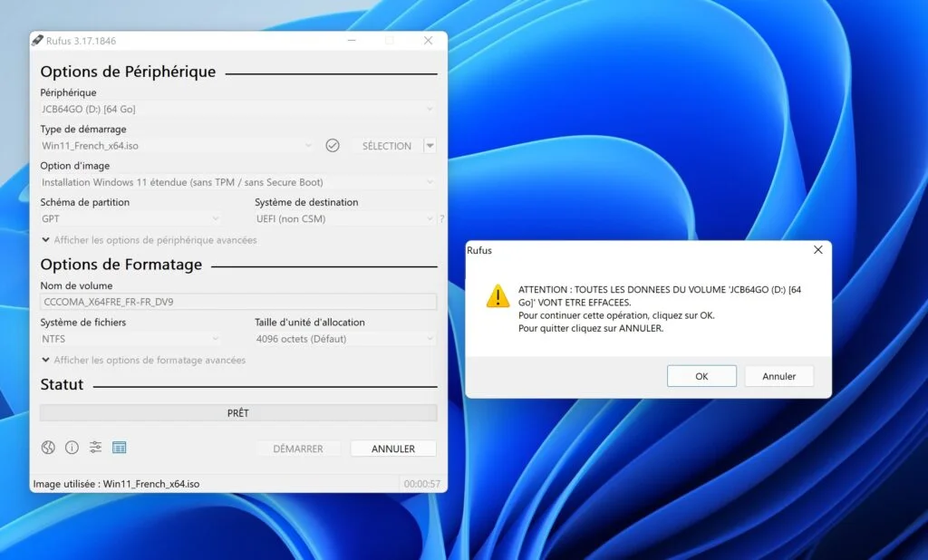The image size is (928, 560).
Task: Click the Nom de volume text field
Action: [238, 302]
